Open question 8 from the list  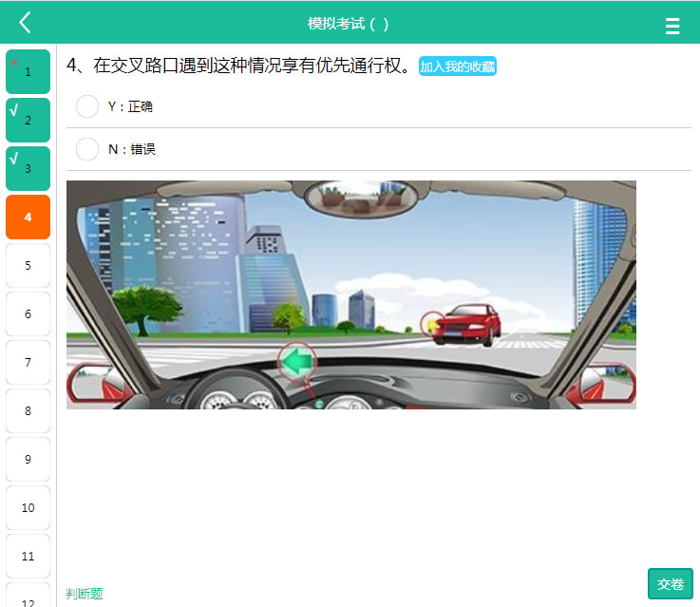[x=28, y=411]
